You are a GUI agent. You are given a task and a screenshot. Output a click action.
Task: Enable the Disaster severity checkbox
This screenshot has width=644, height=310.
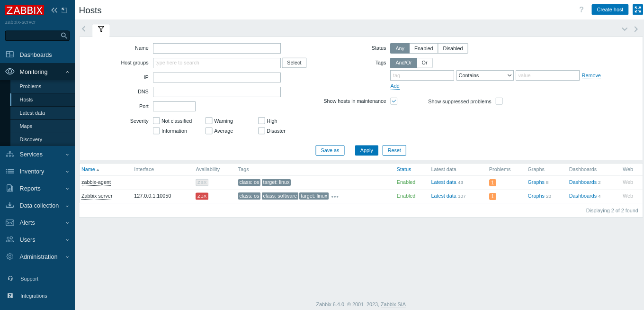coord(261,131)
